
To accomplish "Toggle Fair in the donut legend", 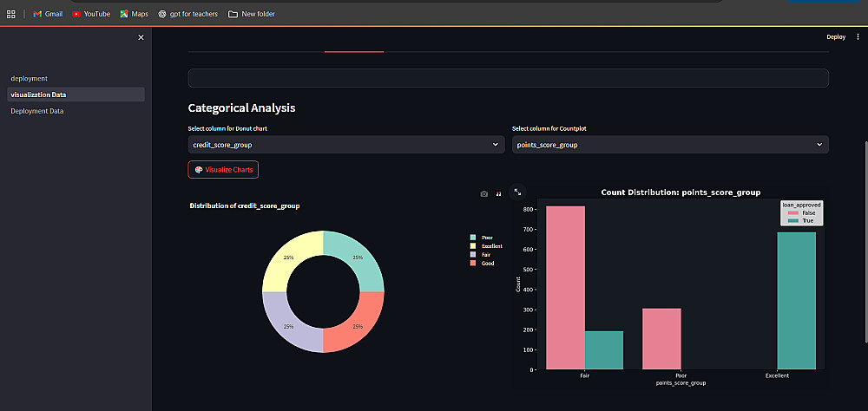I will (480, 254).
